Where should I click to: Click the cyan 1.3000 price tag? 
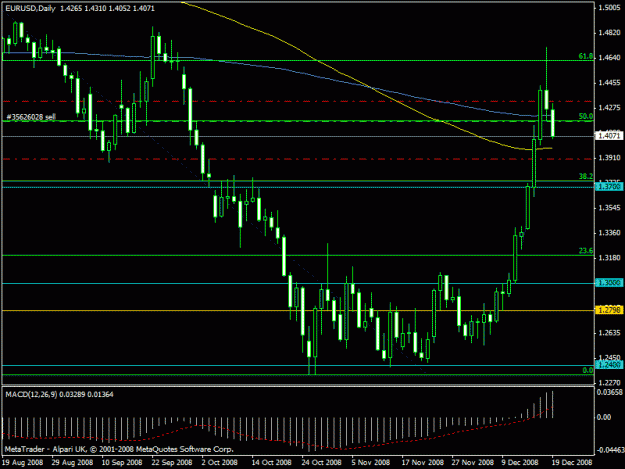click(609, 283)
